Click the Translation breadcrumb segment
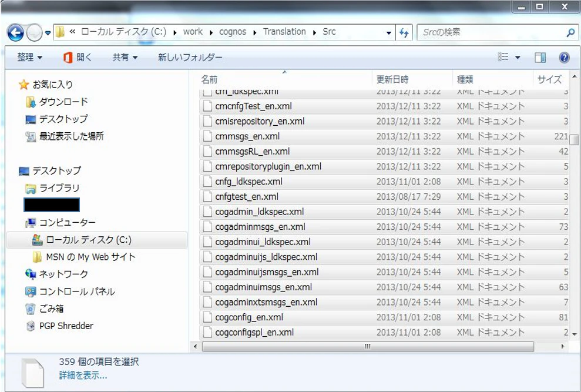 [284, 32]
